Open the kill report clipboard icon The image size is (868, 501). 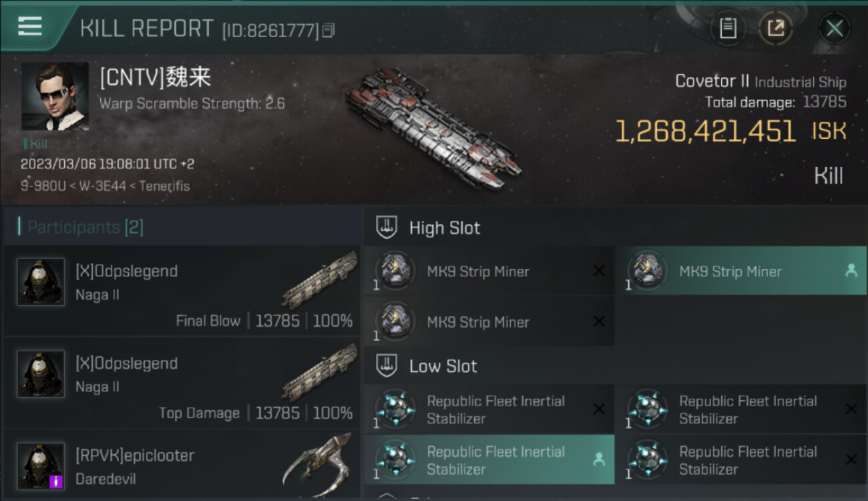[x=728, y=28]
